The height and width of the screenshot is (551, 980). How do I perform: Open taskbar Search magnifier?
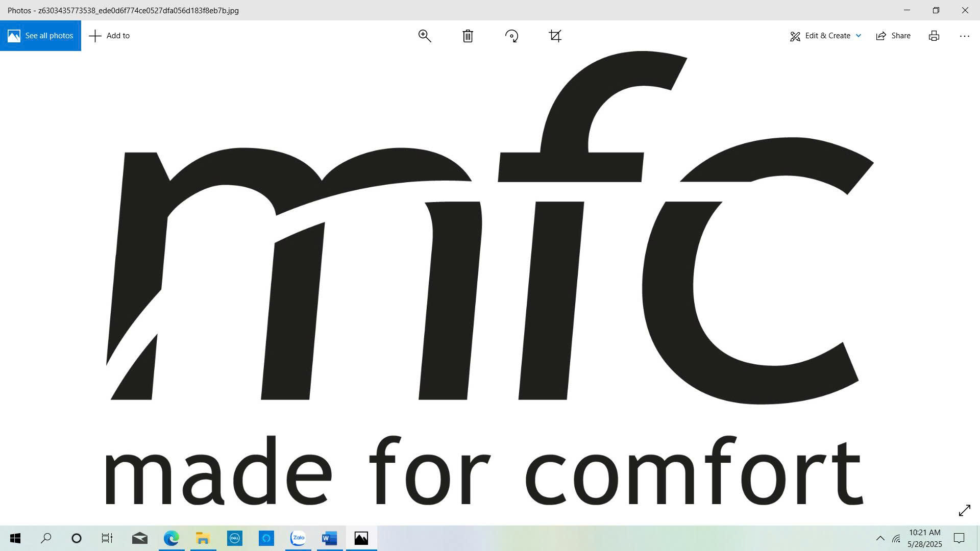[46, 538]
